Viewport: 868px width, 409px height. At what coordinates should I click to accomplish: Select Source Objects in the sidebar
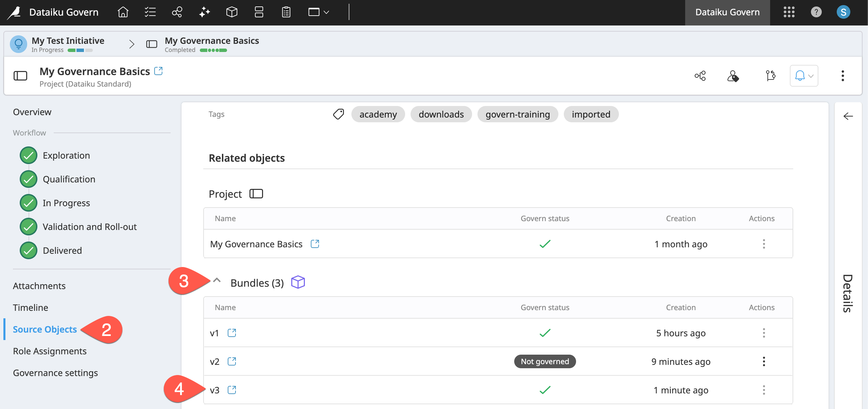coord(45,330)
